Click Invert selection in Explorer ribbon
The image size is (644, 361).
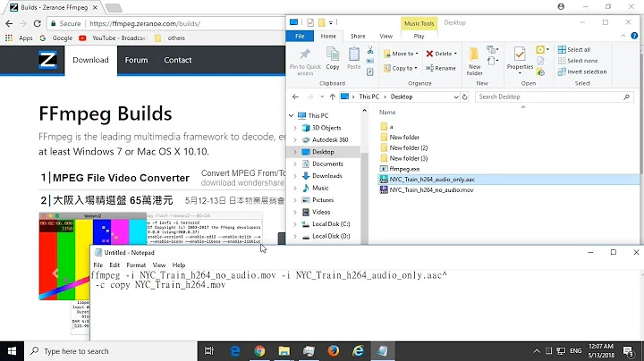point(582,71)
